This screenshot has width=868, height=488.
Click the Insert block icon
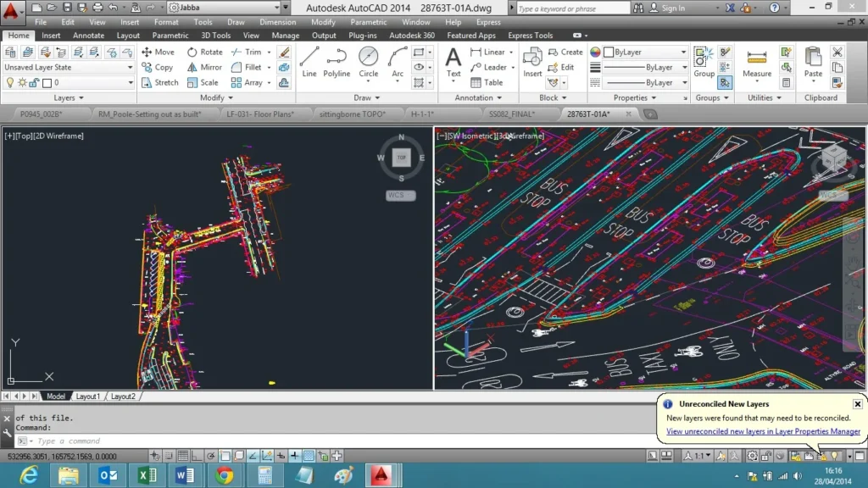(532, 62)
